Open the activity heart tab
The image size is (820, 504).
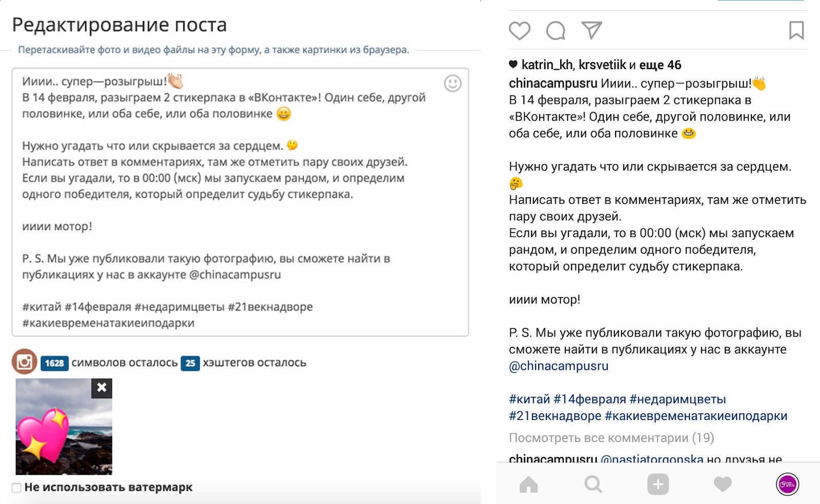coord(723,484)
